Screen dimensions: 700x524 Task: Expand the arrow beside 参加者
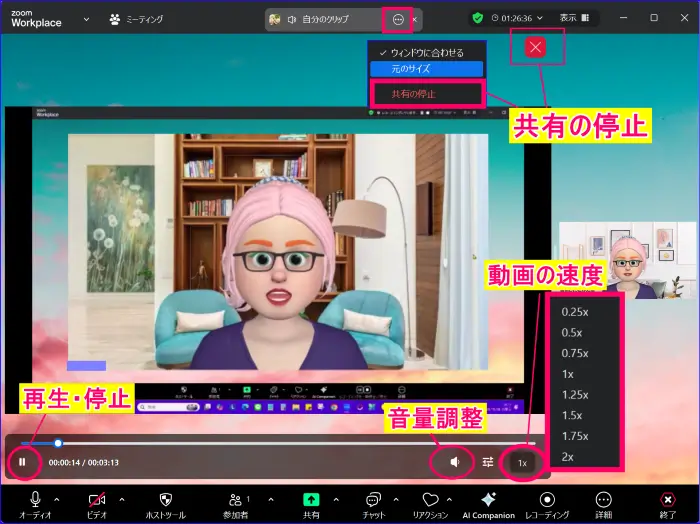point(271,499)
